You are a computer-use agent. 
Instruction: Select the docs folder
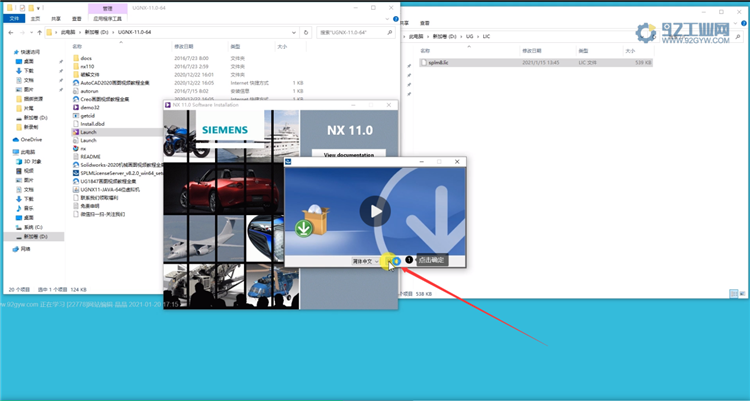pos(86,58)
